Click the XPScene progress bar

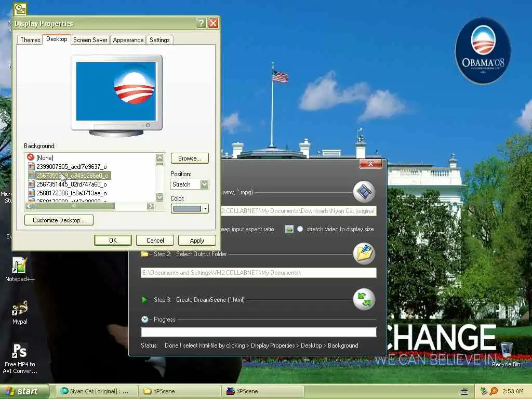tap(259, 332)
